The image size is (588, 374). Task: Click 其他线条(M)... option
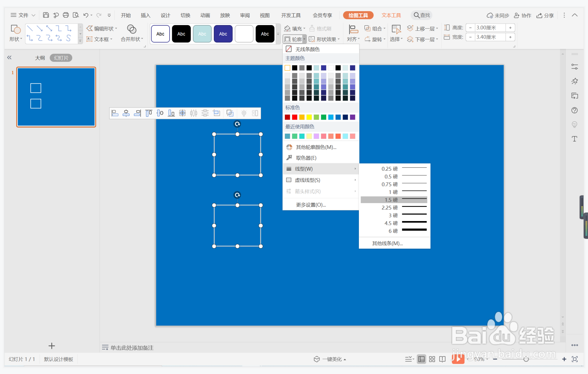(x=387, y=243)
